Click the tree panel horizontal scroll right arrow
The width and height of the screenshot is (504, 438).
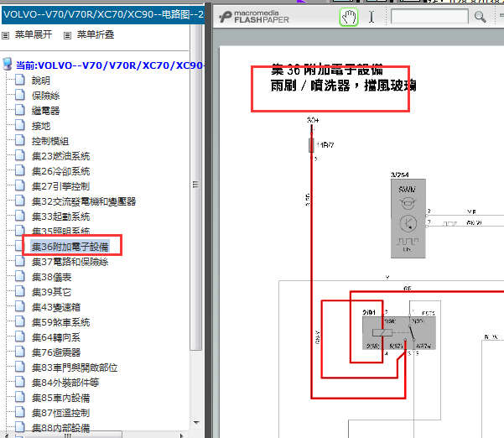(182, 435)
